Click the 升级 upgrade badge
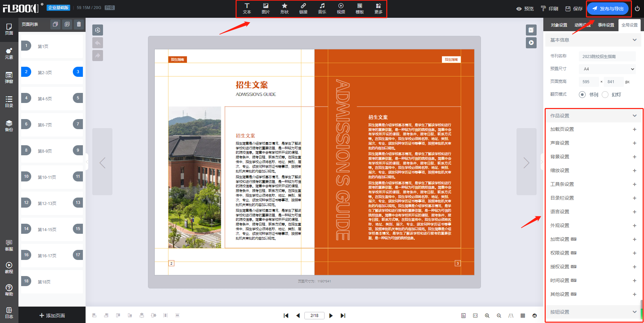 [110, 8]
